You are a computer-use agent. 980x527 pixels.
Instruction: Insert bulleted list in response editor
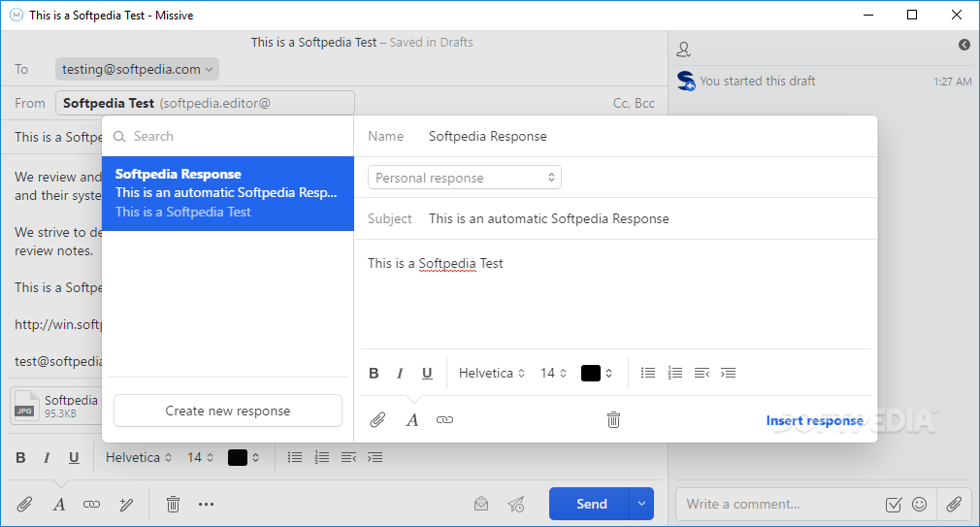pos(648,374)
